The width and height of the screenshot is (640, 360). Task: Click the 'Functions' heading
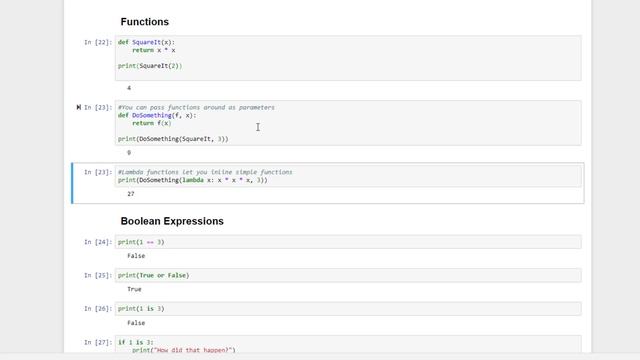(144, 22)
